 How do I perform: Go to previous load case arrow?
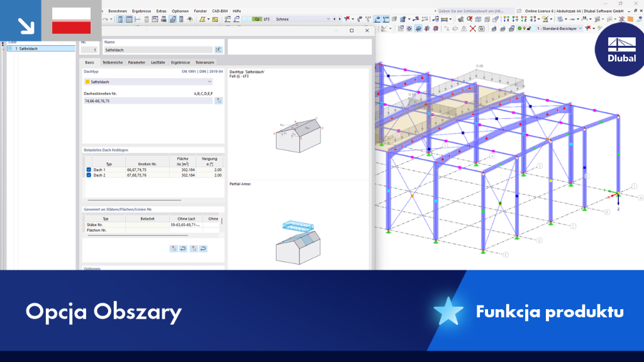[x=335, y=19]
